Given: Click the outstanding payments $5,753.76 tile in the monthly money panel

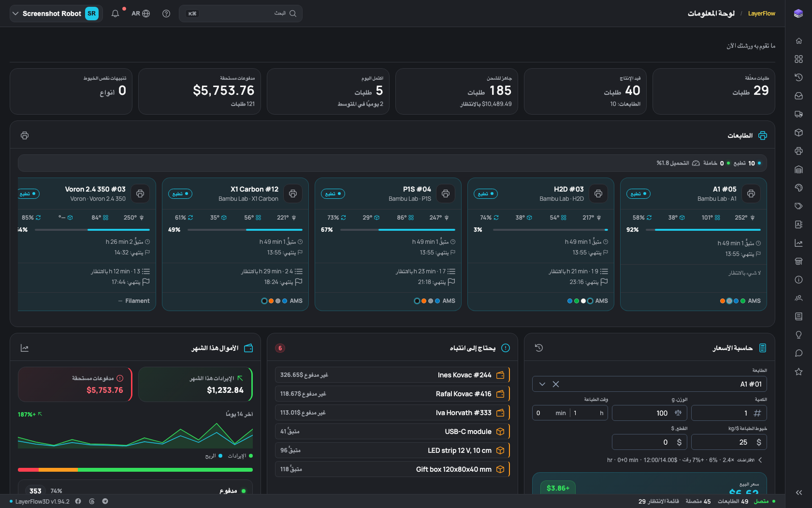Looking at the screenshot, I should pos(75,385).
